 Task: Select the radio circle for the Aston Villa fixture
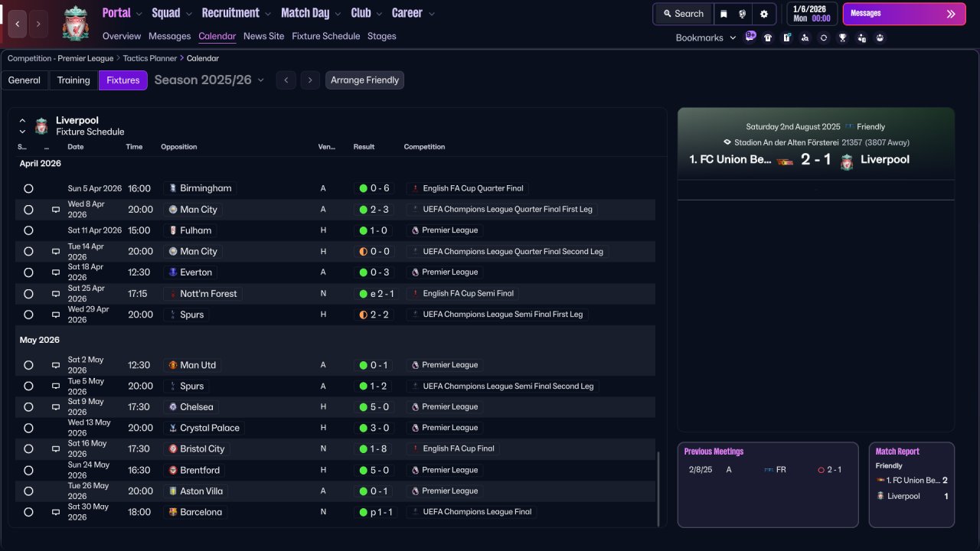point(28,491)
